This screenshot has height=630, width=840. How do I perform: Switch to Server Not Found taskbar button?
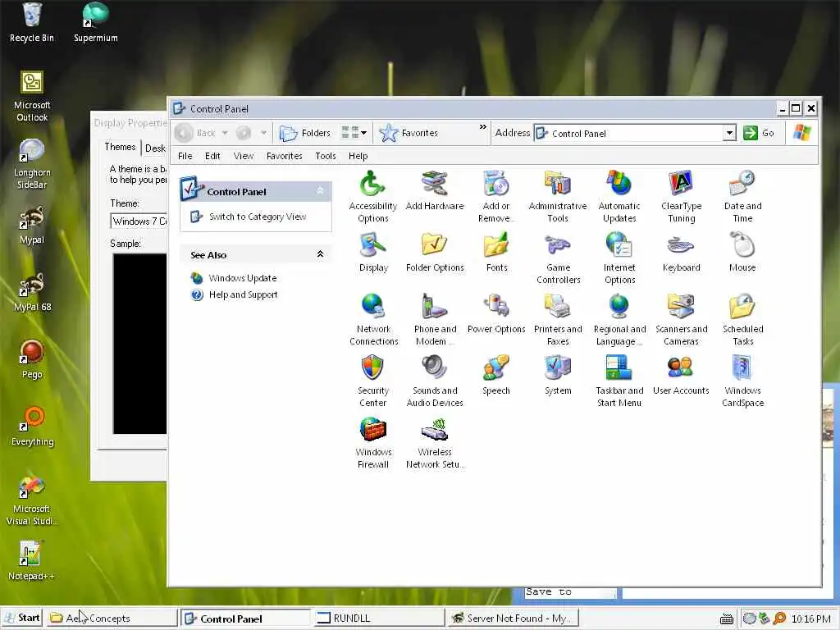[x=512, y=618]
